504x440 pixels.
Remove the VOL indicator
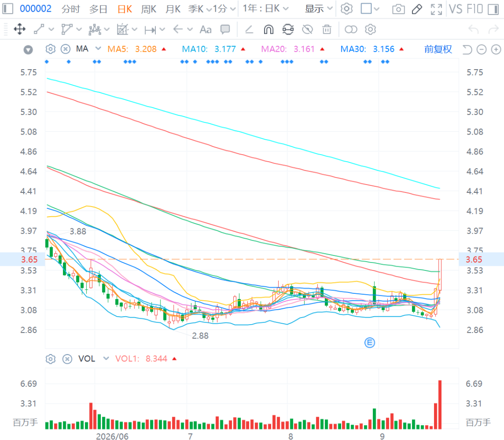67,359
